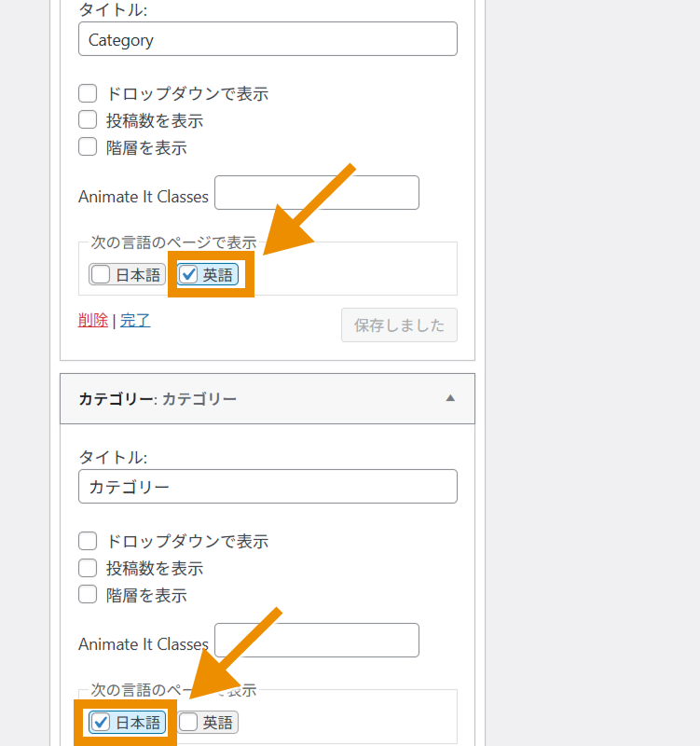
Task: Focus Animate It Classes field under Category title
Action: 317,193
